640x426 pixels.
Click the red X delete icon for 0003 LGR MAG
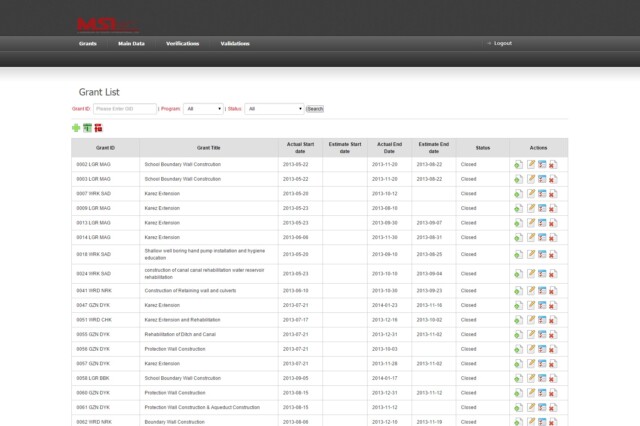click(x=553, y=179)
